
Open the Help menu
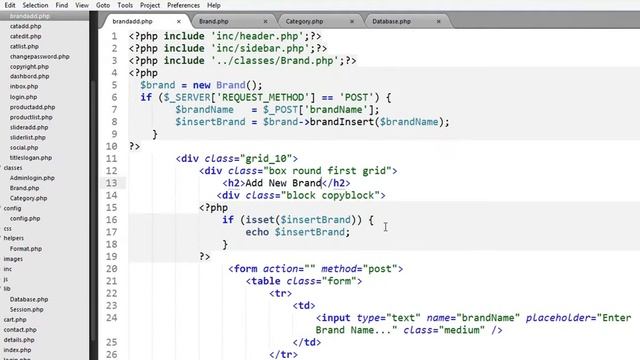(213, 5)
